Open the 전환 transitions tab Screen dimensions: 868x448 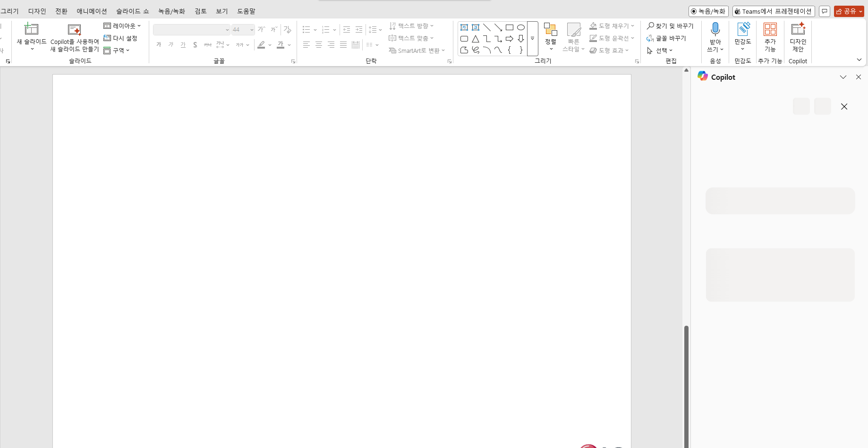61,11
